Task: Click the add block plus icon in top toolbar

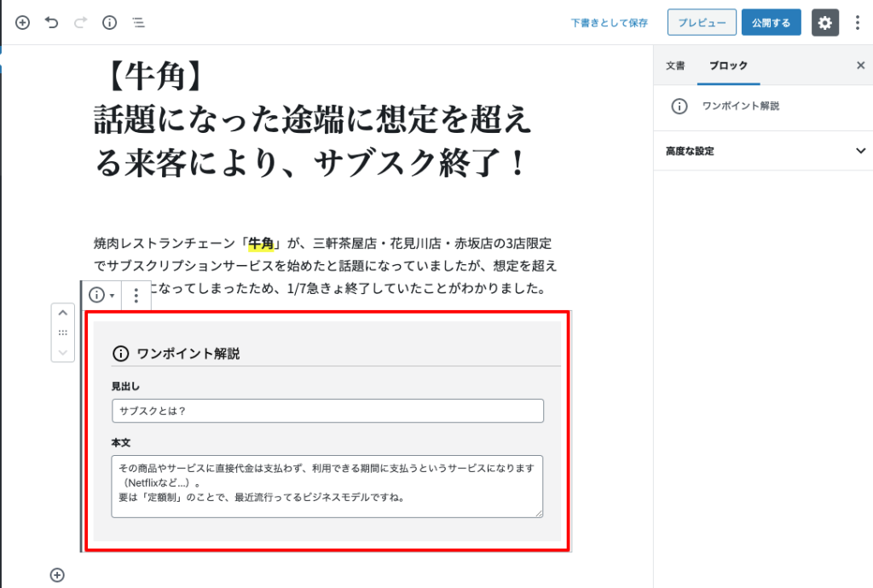Action: click(22, 22)
